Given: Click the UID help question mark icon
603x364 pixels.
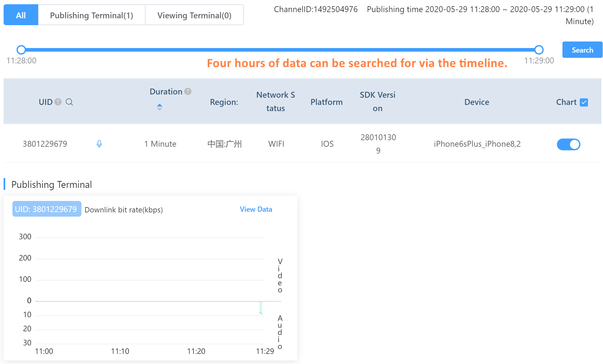Looking at the screenshot, I should pyautogui.click(x=58, y=102).
